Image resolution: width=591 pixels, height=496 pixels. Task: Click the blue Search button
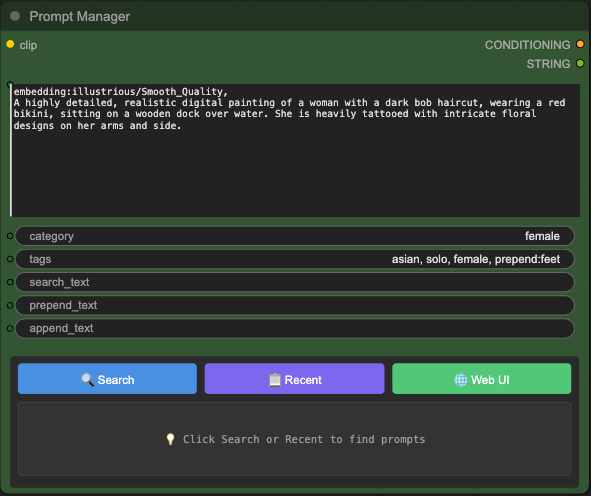(x=107, y=379)
